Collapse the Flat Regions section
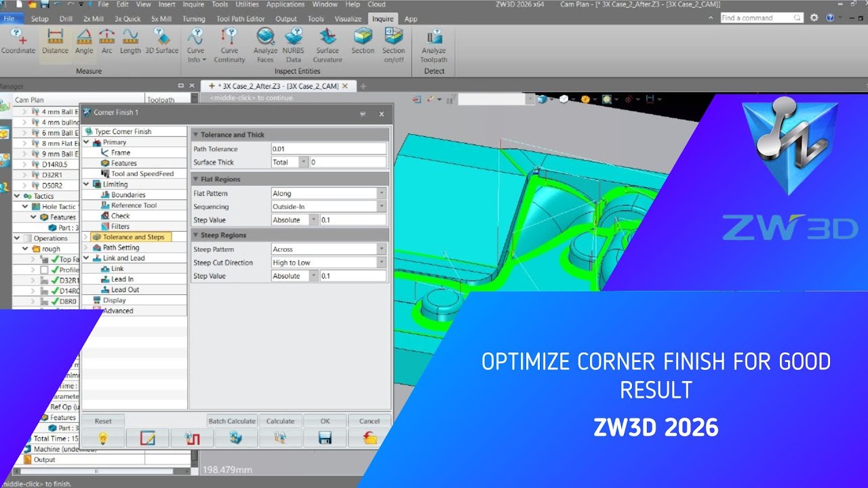 [x=196, y=180]
